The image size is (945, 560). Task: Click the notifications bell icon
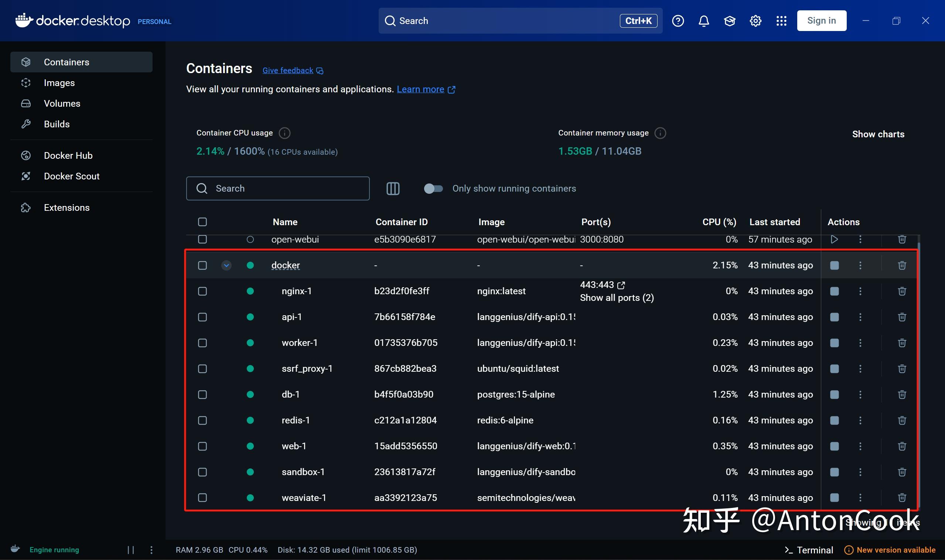[x=703, y=21]
